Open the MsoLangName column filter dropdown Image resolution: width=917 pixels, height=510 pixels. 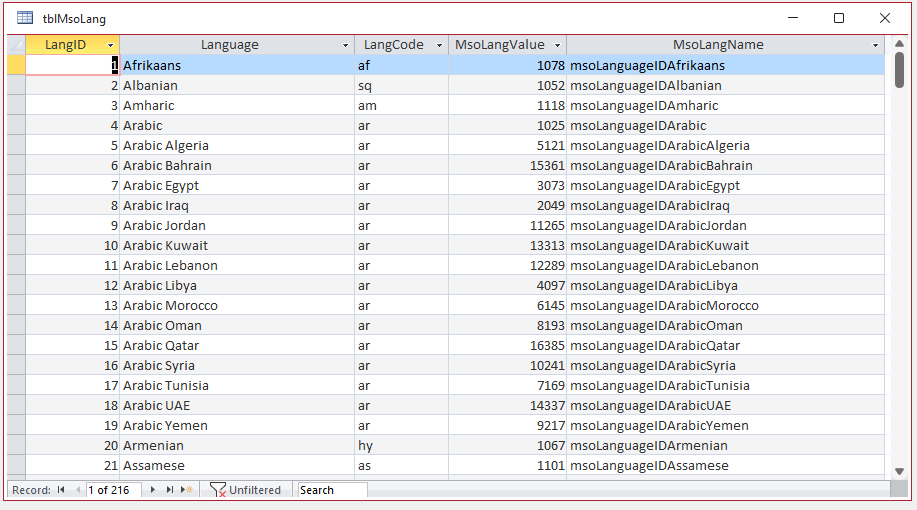point(875,46)
